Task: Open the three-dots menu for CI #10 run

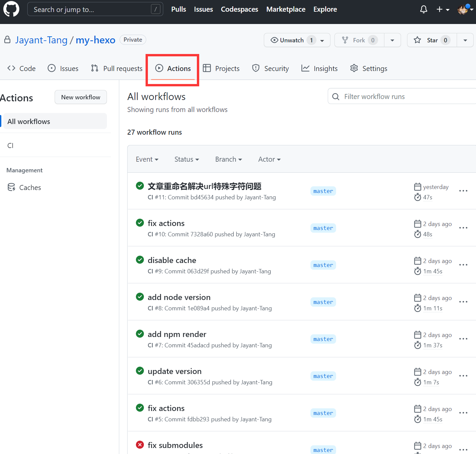Action: coord(463,228)
